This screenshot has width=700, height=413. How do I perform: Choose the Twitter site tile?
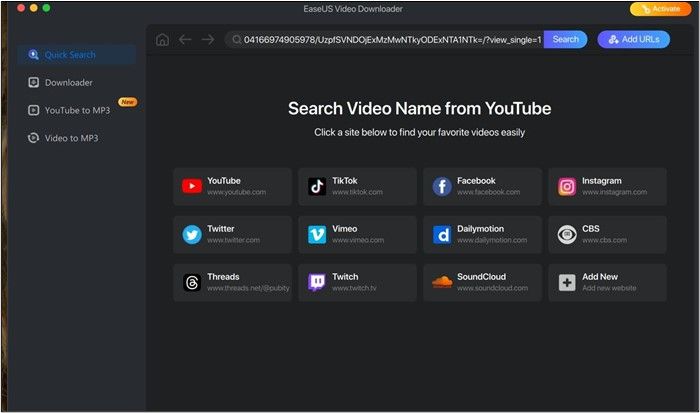232,234
